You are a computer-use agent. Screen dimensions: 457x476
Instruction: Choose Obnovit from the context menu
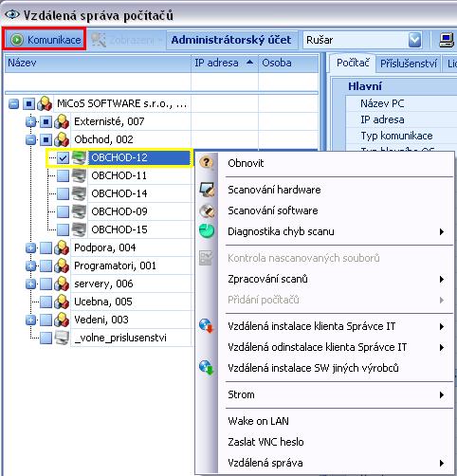click(324, 163)
